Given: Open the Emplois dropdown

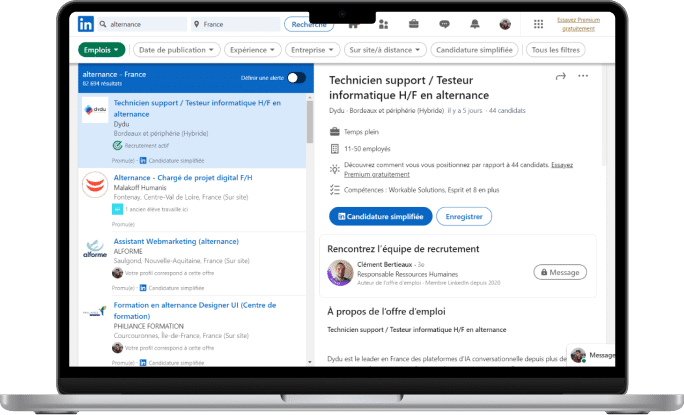Looking at the screenshot, I should point(101,50).
